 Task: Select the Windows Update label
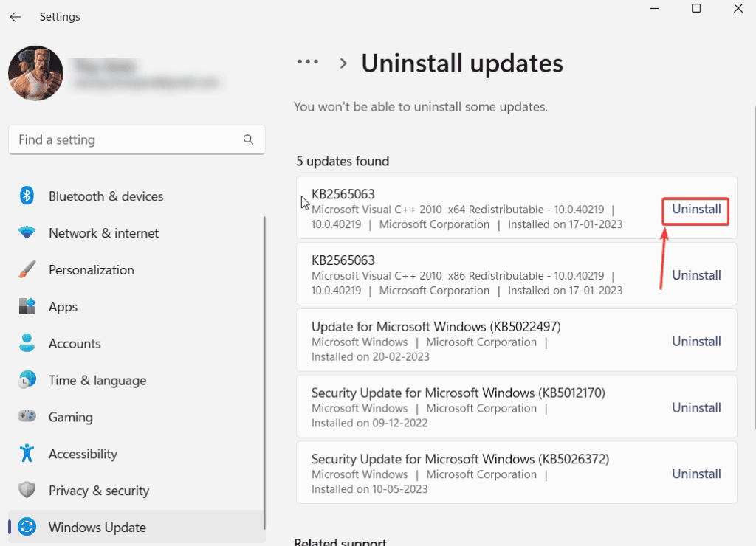pos(97,528)
